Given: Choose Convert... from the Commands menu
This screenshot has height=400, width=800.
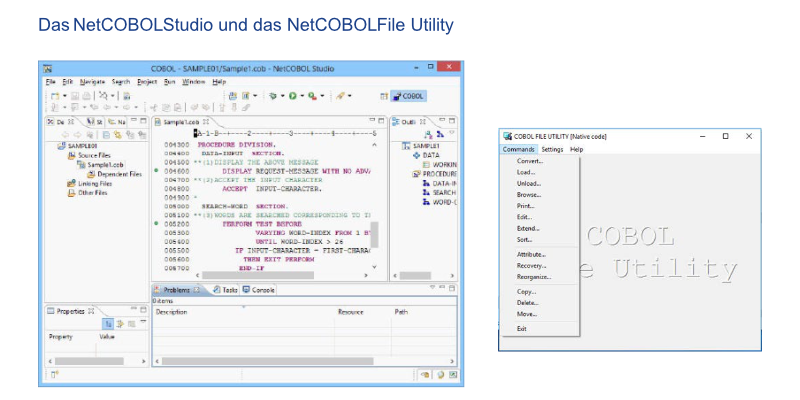Looking at the screenshot, I should click(530, 161).
